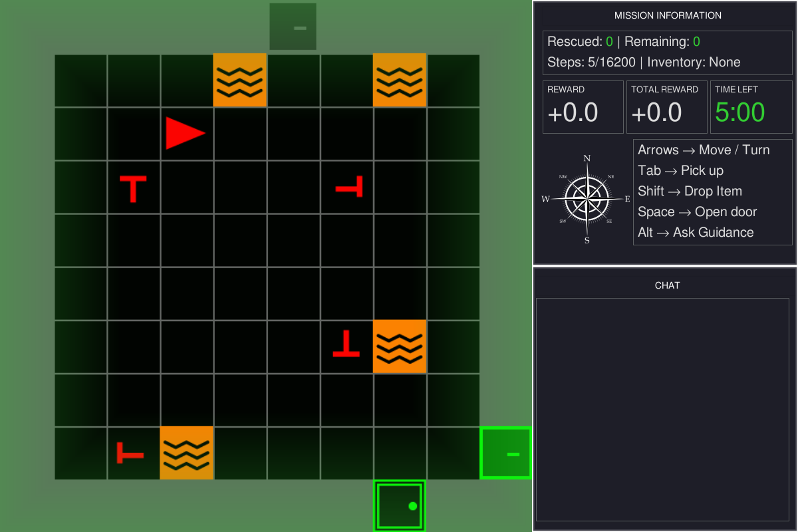Click inside the chat message area
This screenshot has width=798, height=532.
pos(662,410)
